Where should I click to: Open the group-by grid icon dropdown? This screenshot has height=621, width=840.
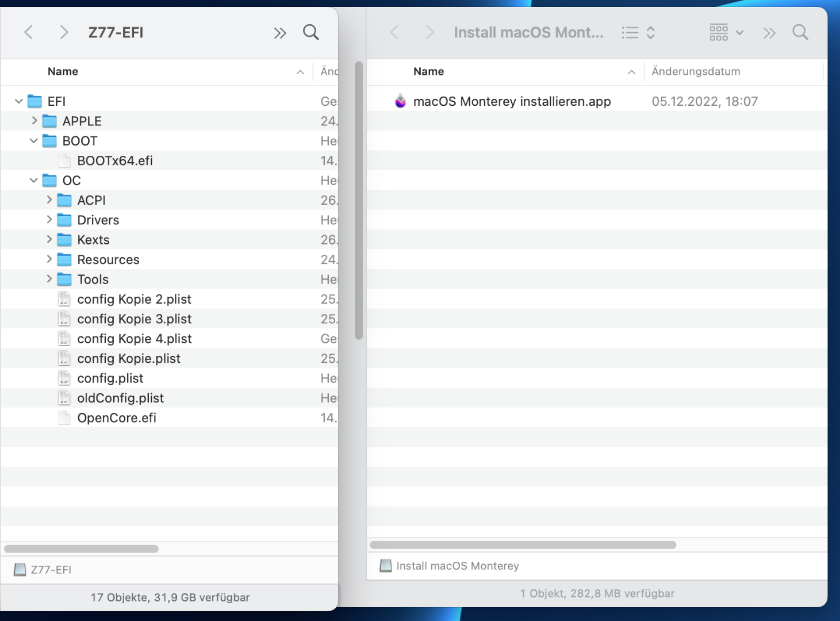(726, 33)
